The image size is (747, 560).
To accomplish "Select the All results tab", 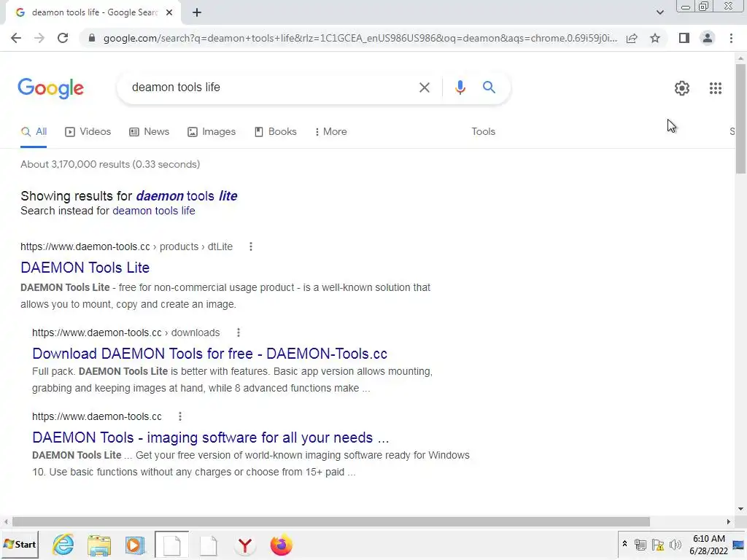I will [34, 132].
